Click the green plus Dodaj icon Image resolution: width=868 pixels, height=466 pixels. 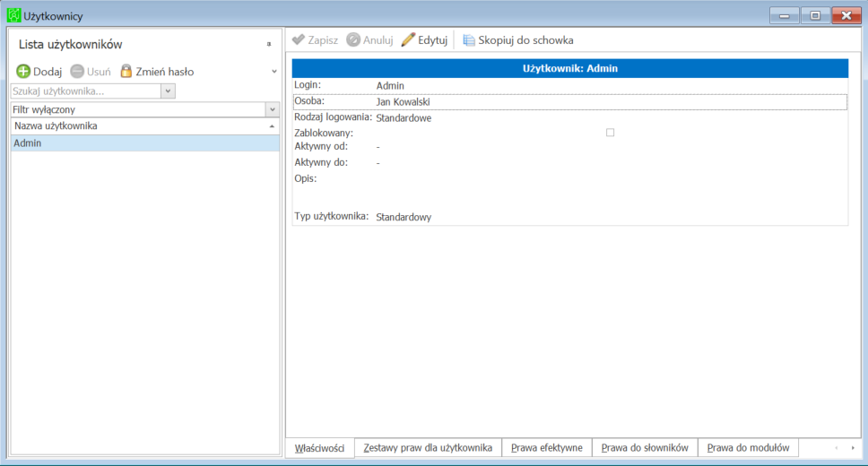tap(23, 72)
